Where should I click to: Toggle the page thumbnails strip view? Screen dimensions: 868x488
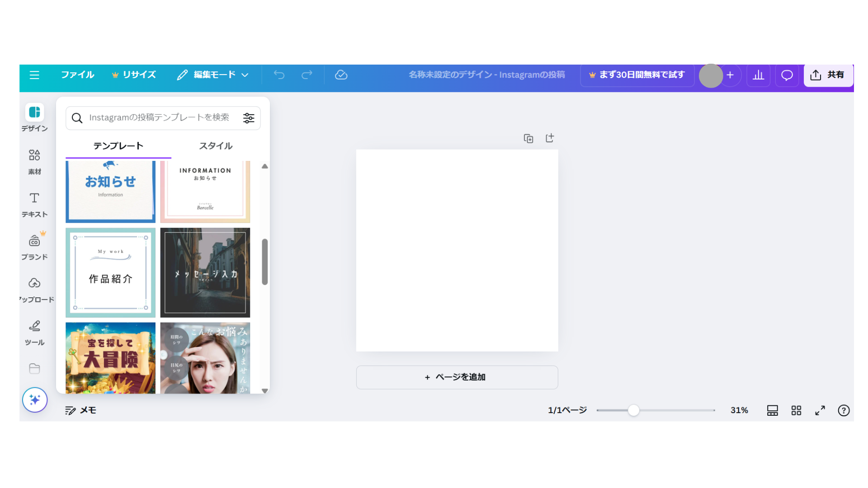[x=772, y=410]
